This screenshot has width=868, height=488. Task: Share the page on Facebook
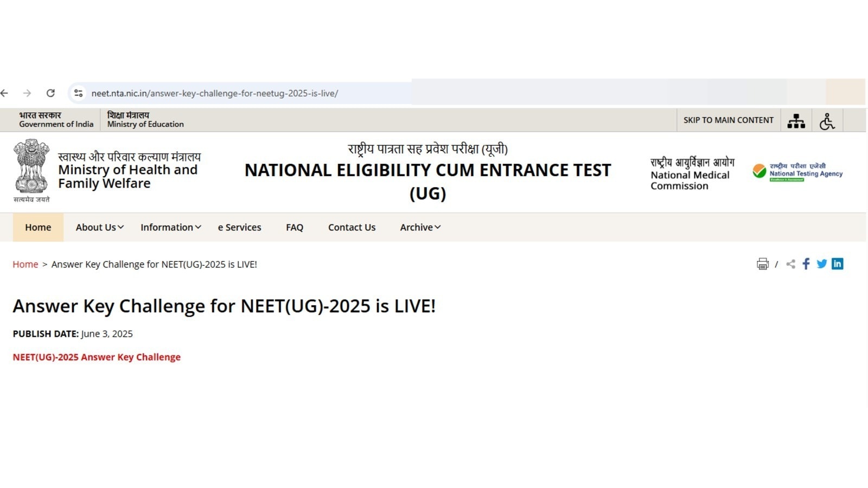806,264
